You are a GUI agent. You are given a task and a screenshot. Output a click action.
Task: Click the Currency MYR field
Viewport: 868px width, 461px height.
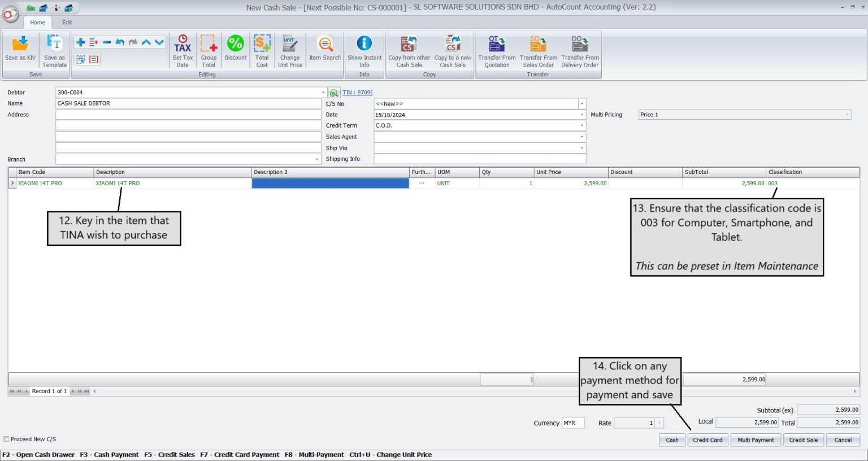(x=573, y=423)
